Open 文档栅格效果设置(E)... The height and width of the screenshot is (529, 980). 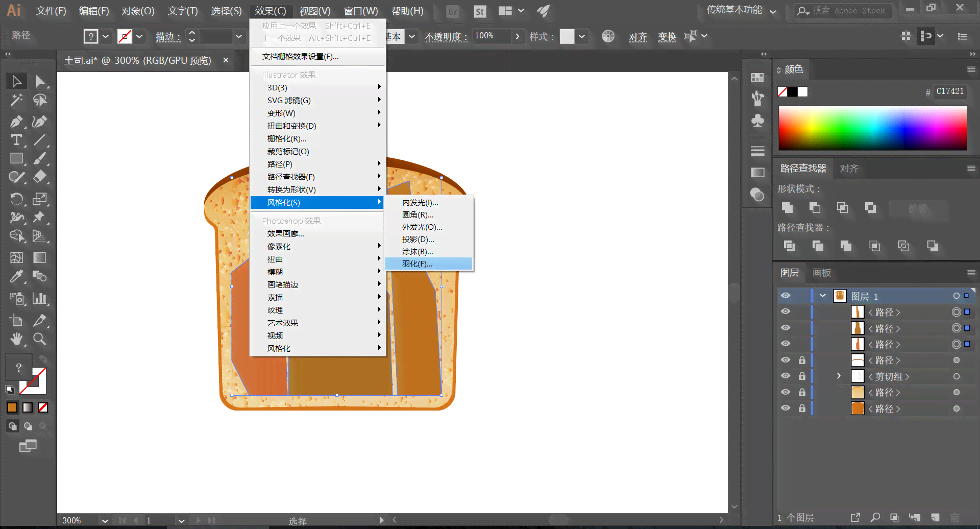[x=317, y=57]
